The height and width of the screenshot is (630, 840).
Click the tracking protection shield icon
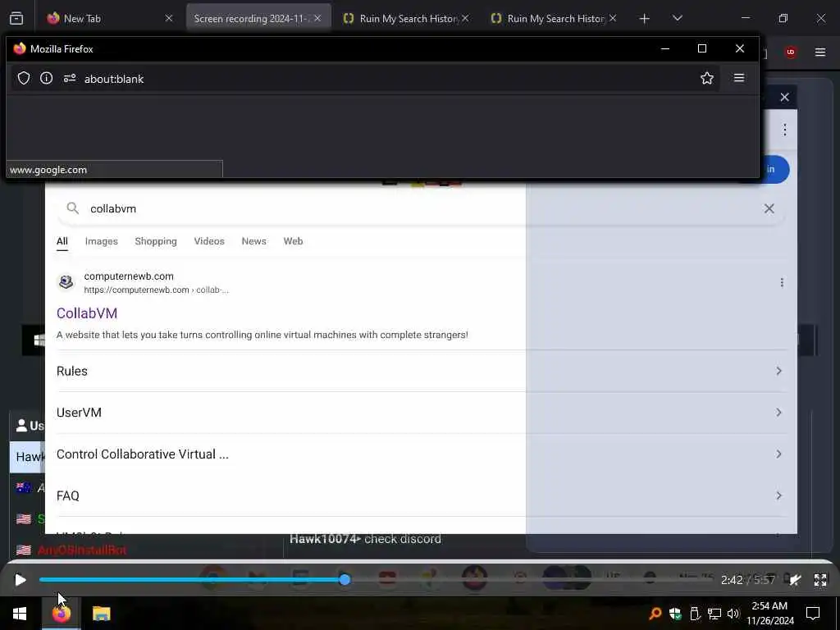24,78
